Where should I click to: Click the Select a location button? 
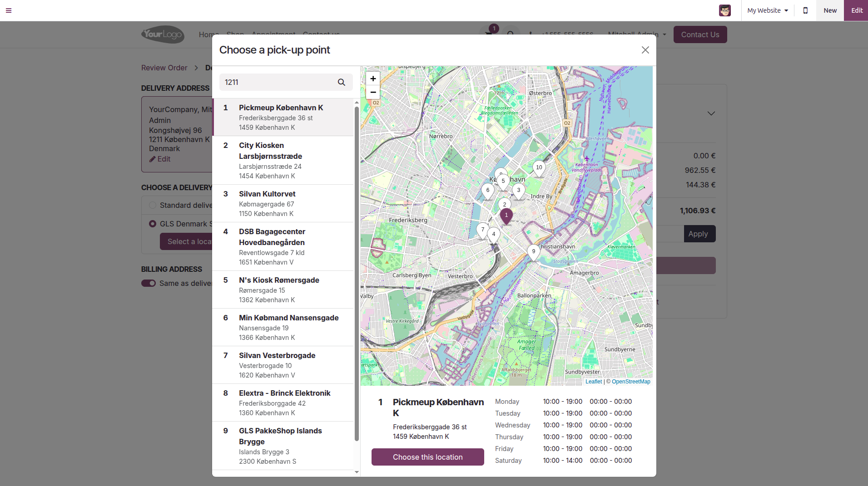(x=186, y=242)
